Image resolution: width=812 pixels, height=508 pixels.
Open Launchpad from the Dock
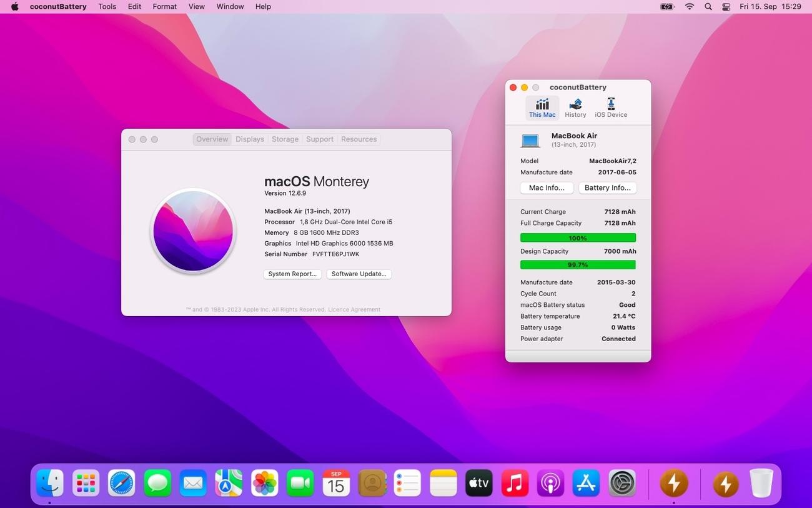click(86, 483)
